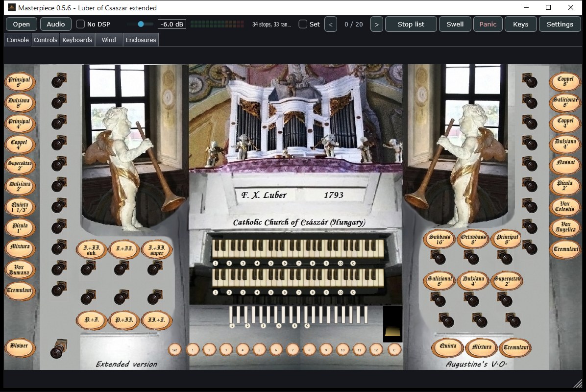This screenshot has width=586, height=392.
Task: Pull the drawknob under pedal Salicional 8'
Action: tap(438, 299)
